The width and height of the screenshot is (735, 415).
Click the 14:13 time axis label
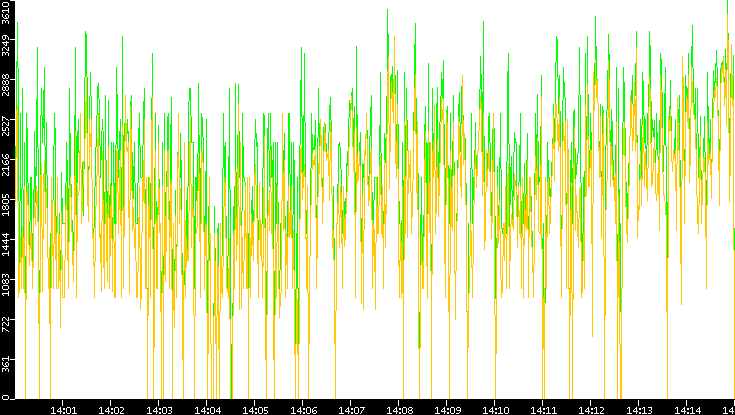639,410
